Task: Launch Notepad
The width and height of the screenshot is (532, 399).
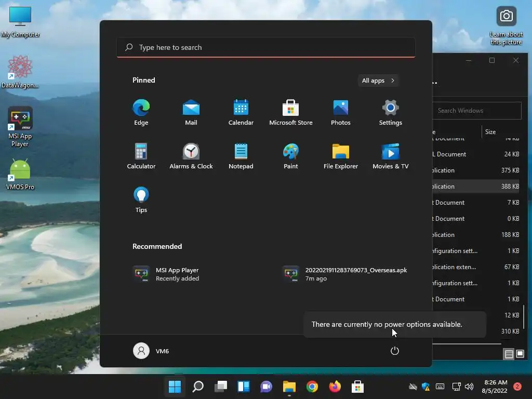Action: click(x=241, y=156)
